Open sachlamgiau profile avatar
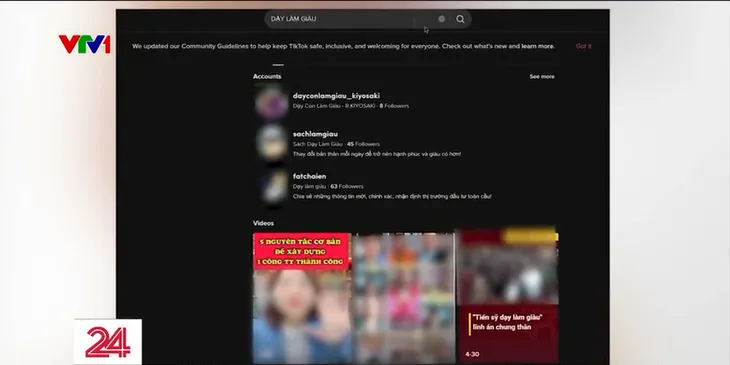This screenshot has width=730, height=365. click(271, 143)
